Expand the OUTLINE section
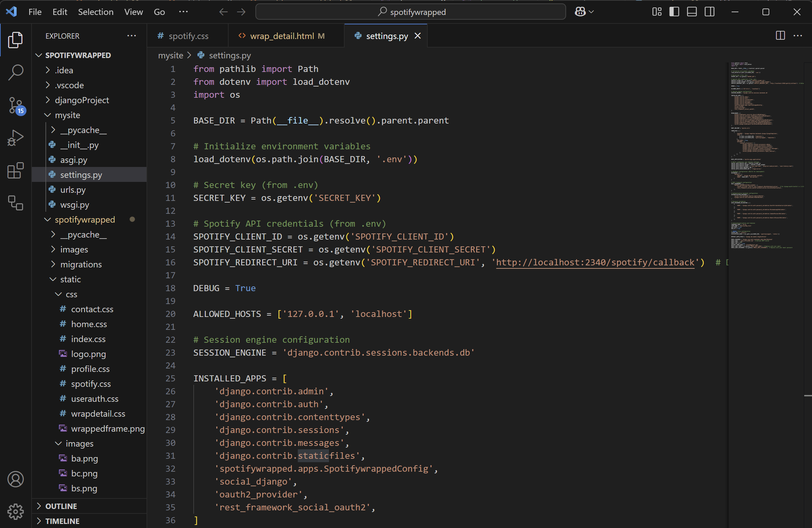 click(x=61, y=506)
